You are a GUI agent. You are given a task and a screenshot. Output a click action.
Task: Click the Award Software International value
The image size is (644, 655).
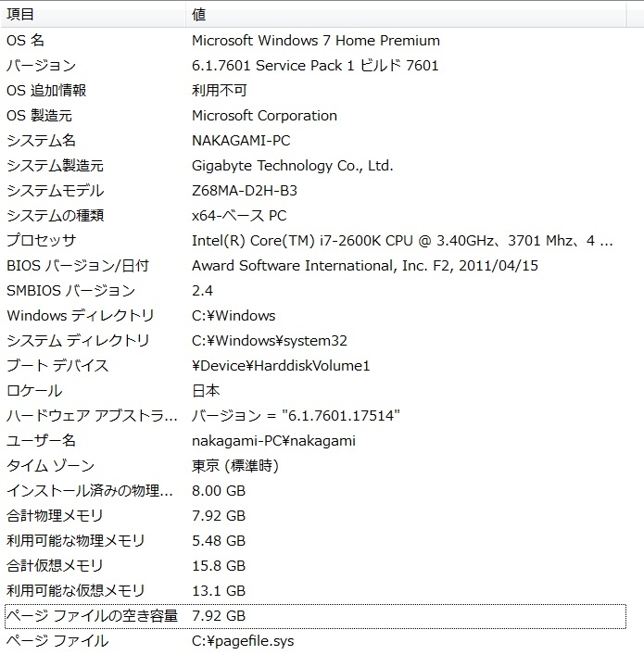[365, 266]
